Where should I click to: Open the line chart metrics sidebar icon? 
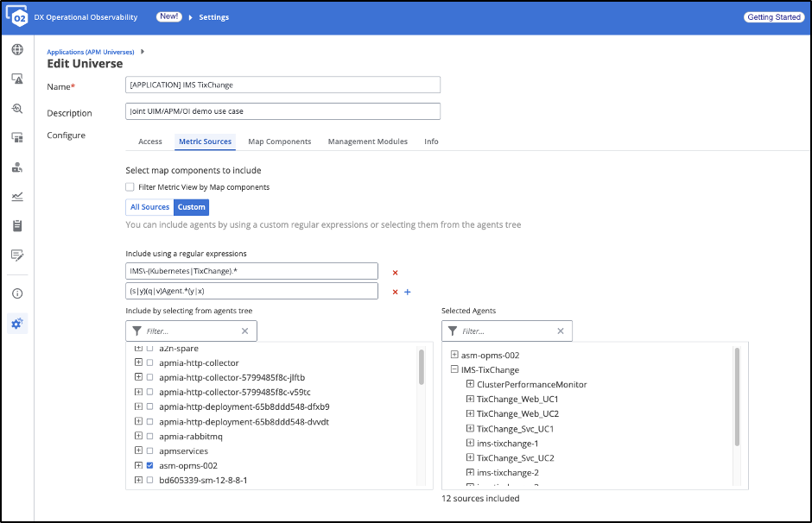click(x=17, y=197)
